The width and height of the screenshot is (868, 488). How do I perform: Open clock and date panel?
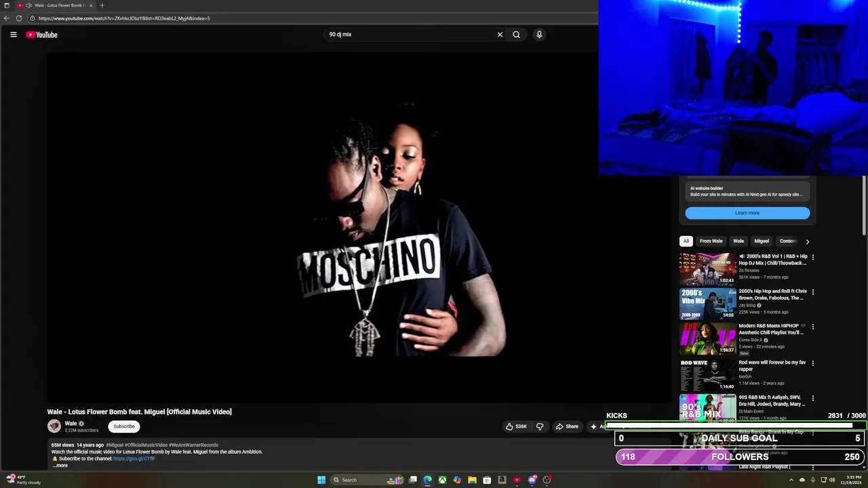point(851,480)
